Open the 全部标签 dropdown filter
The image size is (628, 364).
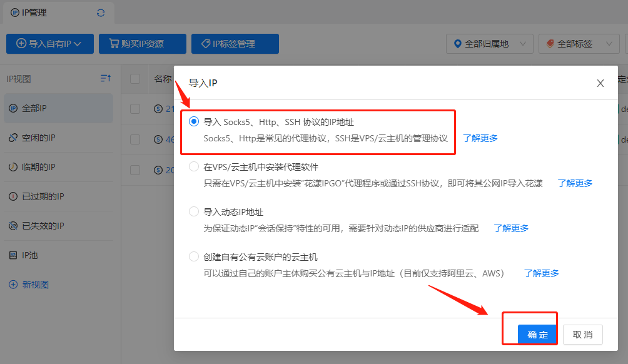(579, 44)
